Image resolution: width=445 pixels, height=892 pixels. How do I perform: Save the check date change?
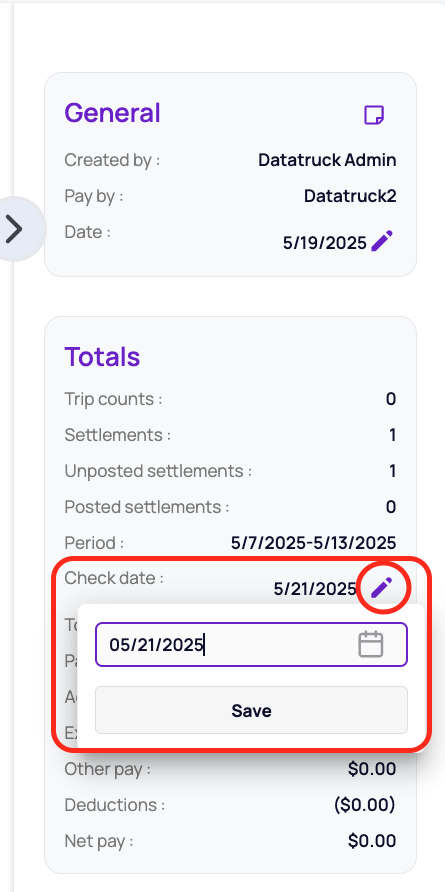(252, 711)
